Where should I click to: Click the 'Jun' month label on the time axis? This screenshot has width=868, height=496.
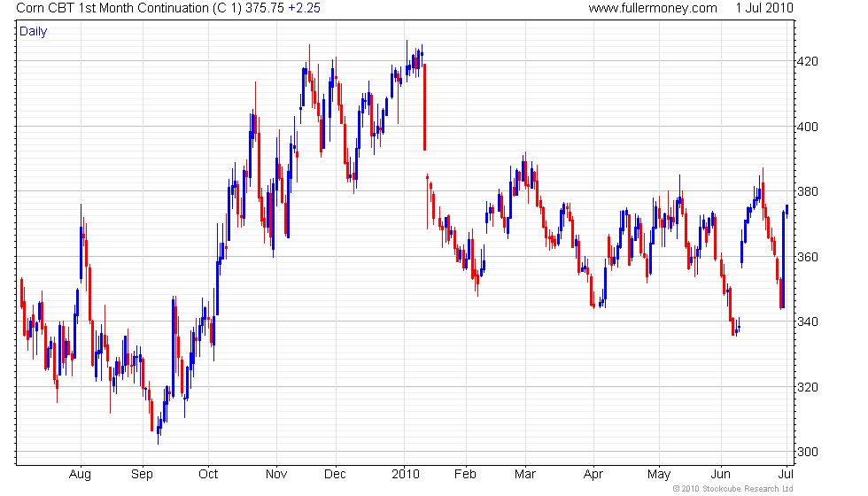pos(720,475)
